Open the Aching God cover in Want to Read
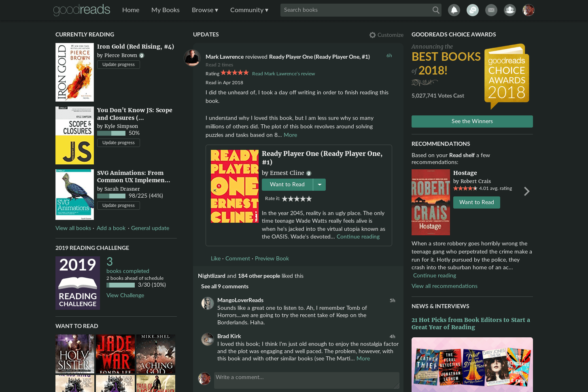The width and height of the screenshot is (588, 392). click(x=156, y=354)
